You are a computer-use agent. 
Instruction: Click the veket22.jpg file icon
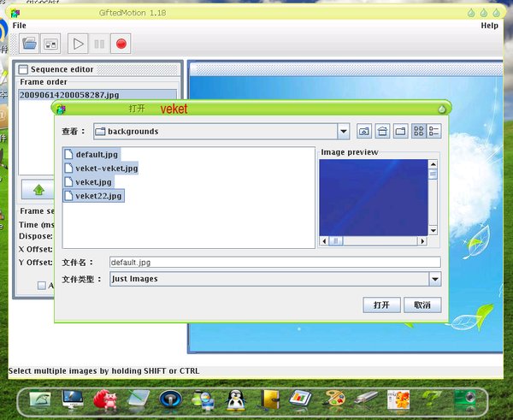click(x=68, y=196)
